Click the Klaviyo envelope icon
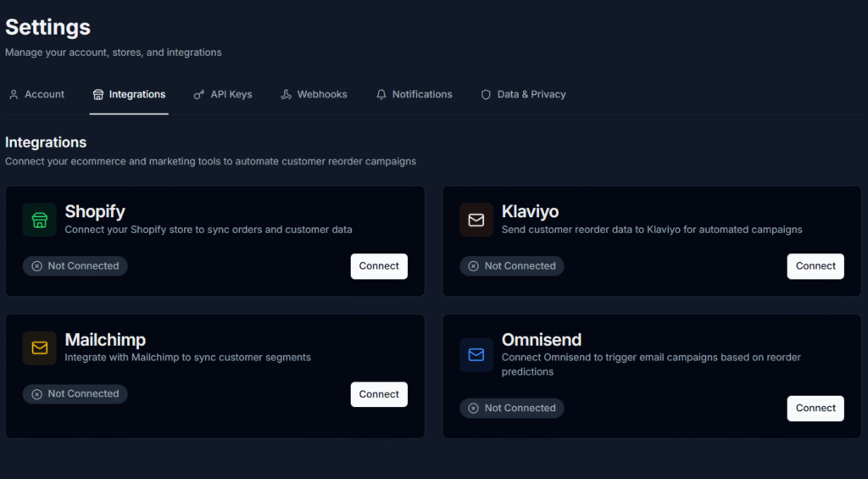868x479 pixels. [476, 220]
